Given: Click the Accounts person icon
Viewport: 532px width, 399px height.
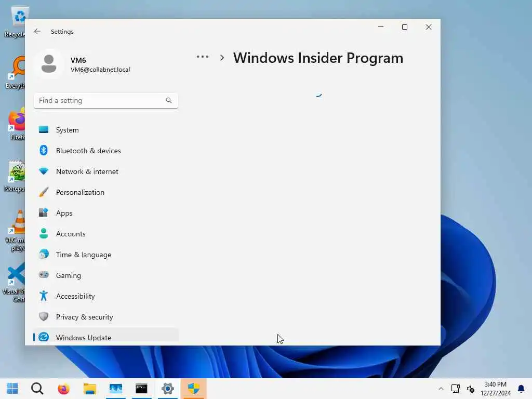Looking at the screenshot, I should 44,233.
